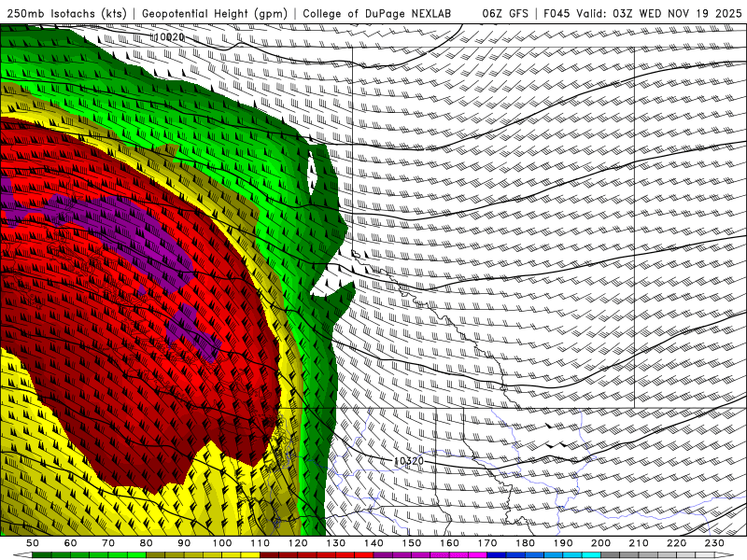Click the bright magenta legend swatch ending at 170
Screen dimensions: 747x560
click(478, 555)
